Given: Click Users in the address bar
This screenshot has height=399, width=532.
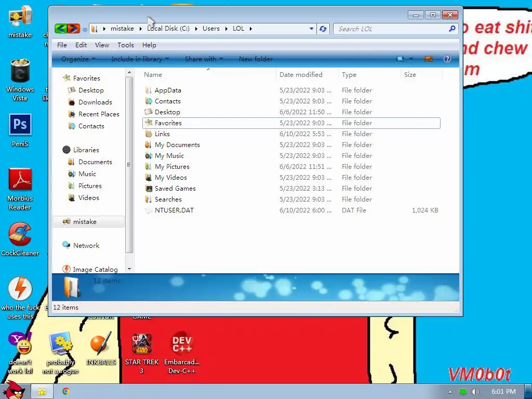Looking at the screenshot, I should [x=211, y=29].
